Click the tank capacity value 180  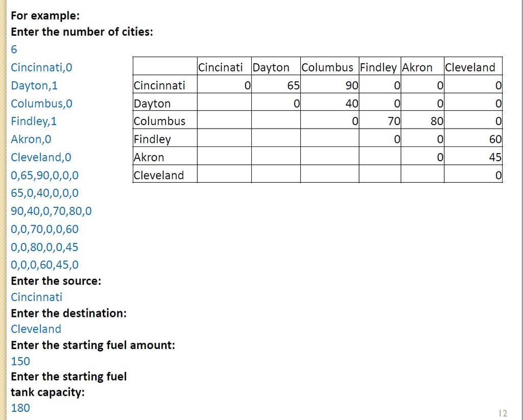click(x=20, y=408)
